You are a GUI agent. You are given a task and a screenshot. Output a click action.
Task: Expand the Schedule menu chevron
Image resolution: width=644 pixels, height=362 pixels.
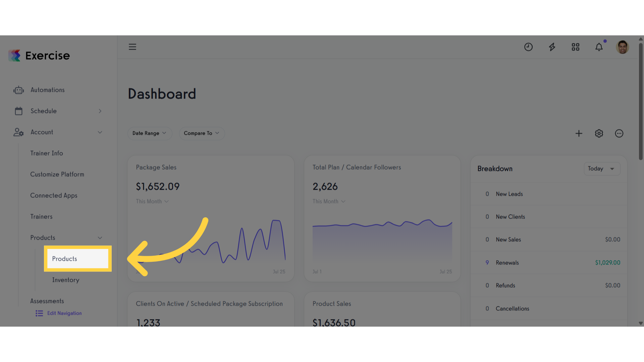click(x=100, y=111)
